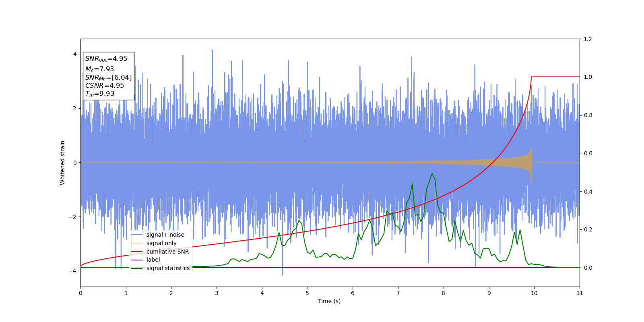
Task: Click the red cumilative SNR legend line
Action: [137, 252]
